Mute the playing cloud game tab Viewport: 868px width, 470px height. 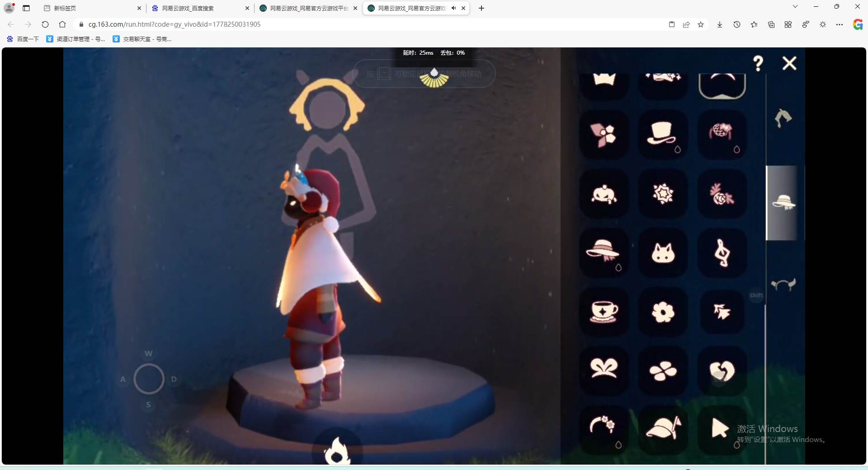click(453, 8)
